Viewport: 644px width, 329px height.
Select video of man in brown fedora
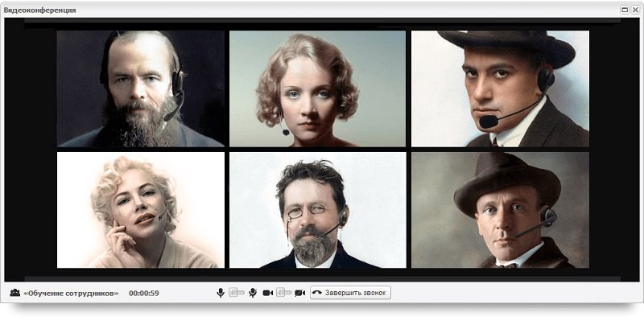coord(500,210)
